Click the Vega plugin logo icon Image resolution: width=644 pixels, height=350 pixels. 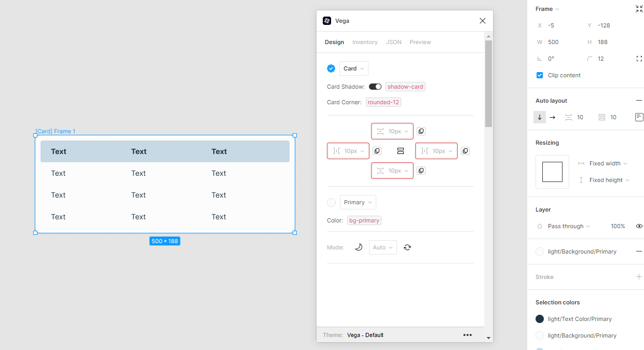click(327, 21)
